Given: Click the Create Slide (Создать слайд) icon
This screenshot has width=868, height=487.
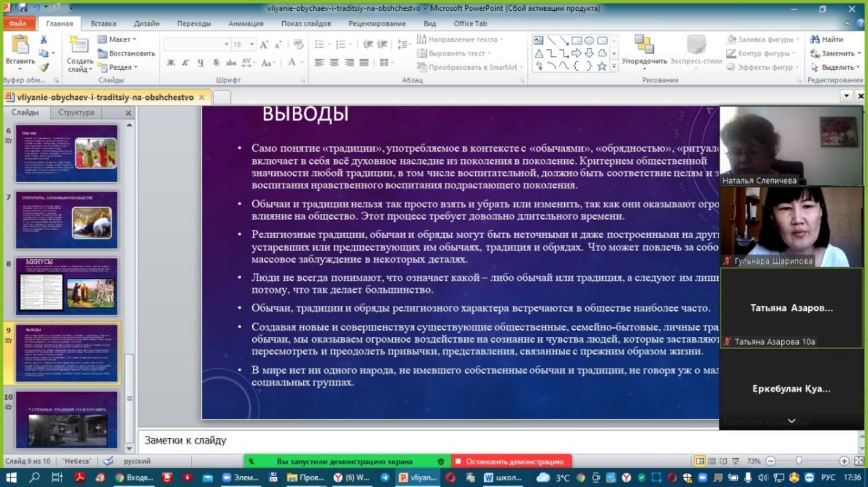Looking at the screenshot, I should tap(79, 46).
